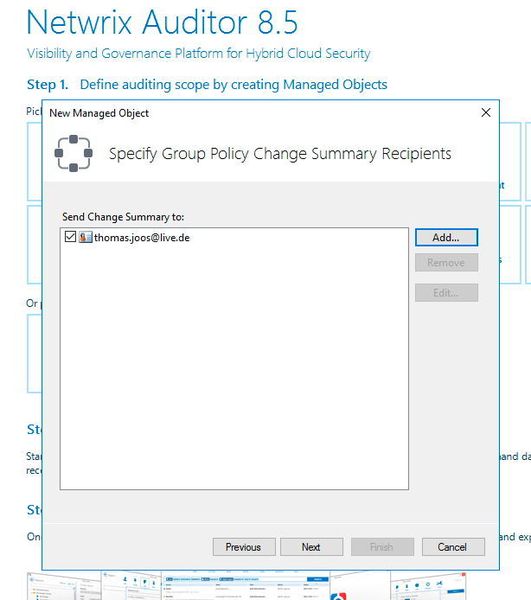Viewport: 531px width, 600px height.
Task: Proceed using the Next button
Action: (x=311, y=547)
